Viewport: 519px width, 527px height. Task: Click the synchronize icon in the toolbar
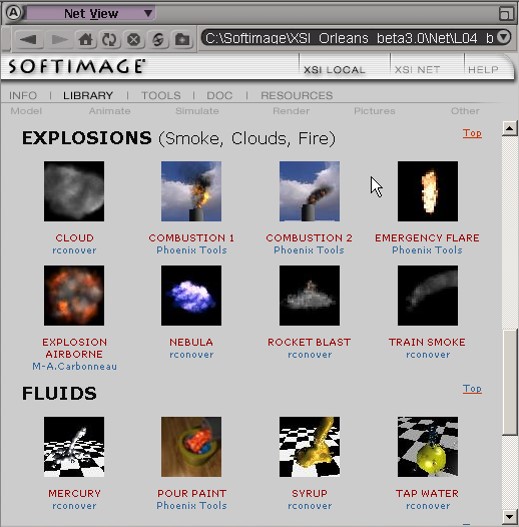click(x=158, y=40)
